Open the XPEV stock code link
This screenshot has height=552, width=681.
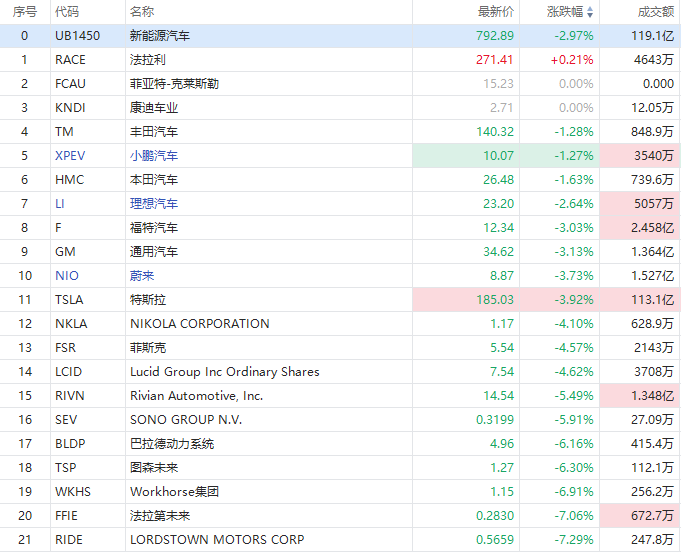pos(70,155)
